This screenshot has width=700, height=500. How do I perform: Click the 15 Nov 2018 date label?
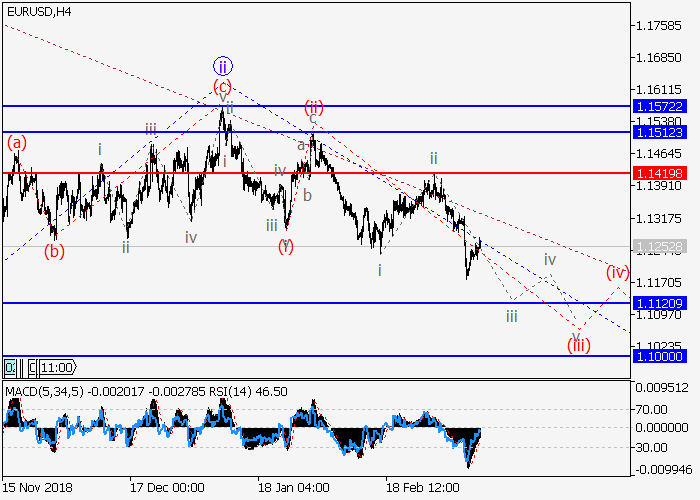(x=36, y=487)
